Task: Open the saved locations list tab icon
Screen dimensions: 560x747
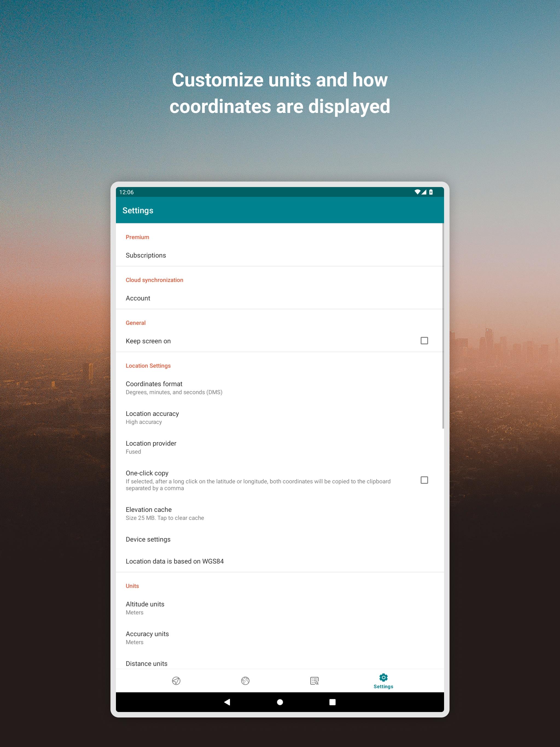Action: [x=314, y=681]
